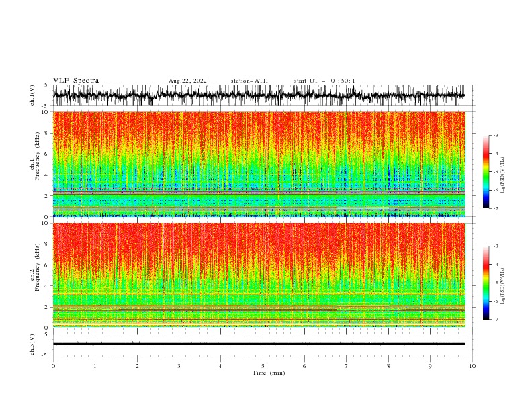This screenshot has width=532, height=411.
Task: Click the 'start UT = 0 : 50: 1' text
Action: tap(324, 81)
